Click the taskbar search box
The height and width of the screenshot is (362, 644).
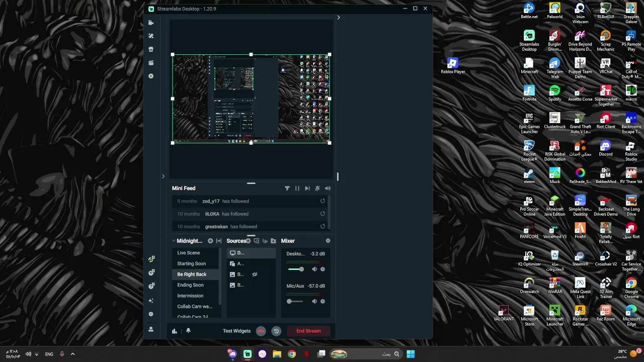pos(366,354)
